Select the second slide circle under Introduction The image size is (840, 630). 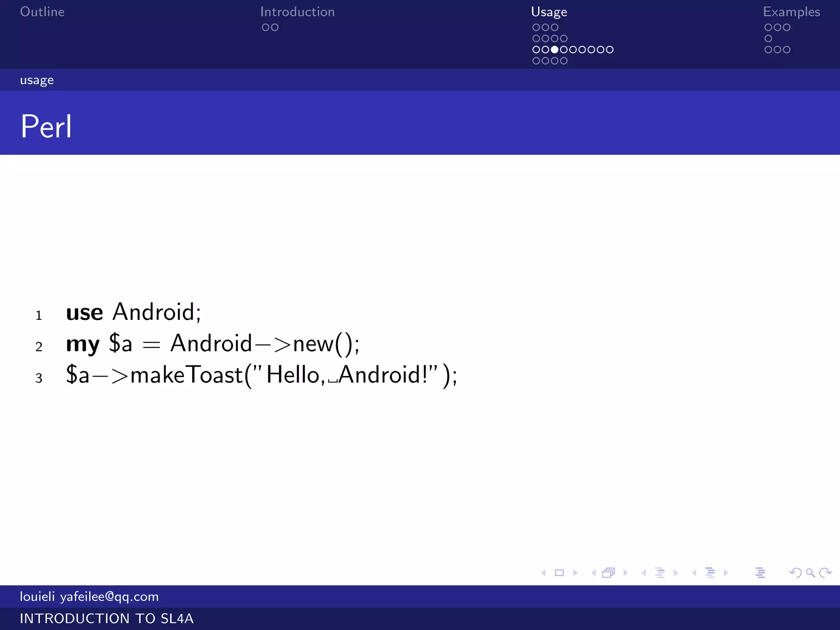click(x=275, y=27)
